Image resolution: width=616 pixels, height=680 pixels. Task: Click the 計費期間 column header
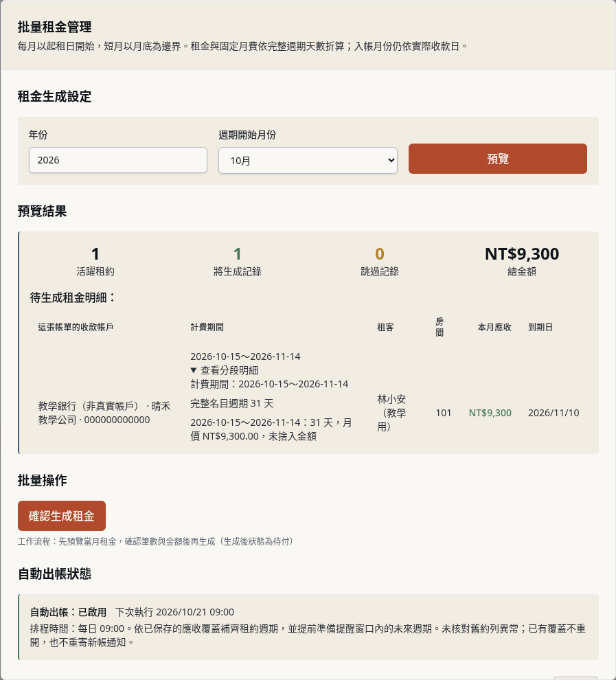pyautogui.click(x=207, y=327)
